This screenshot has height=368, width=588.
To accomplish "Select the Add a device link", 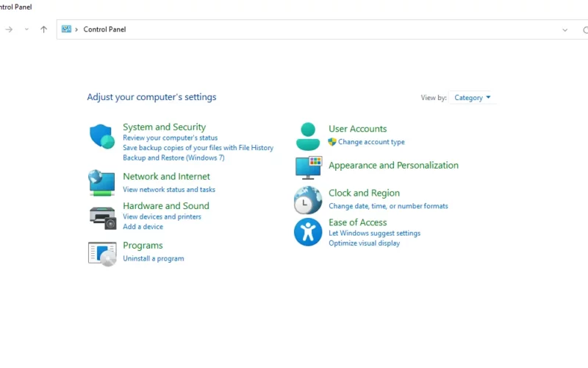I will pos(143,227).
